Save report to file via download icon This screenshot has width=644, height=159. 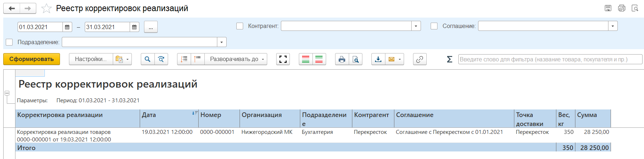click(378, 59)
